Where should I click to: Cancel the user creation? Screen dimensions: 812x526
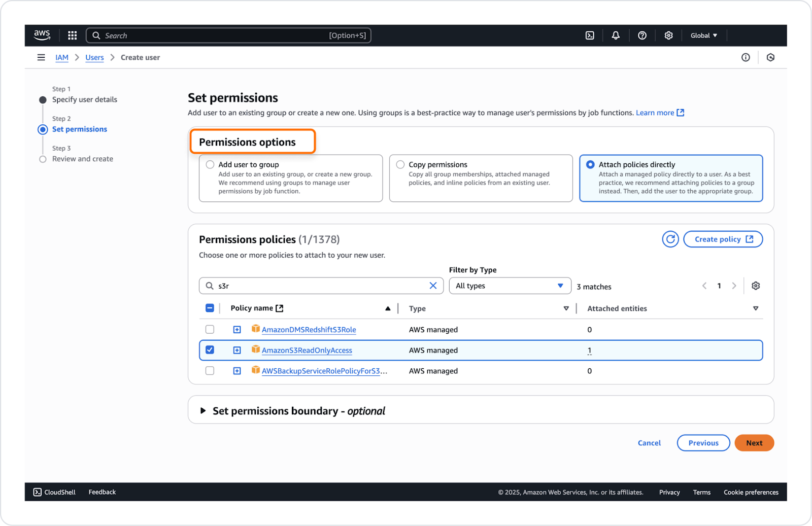(649, 443)
